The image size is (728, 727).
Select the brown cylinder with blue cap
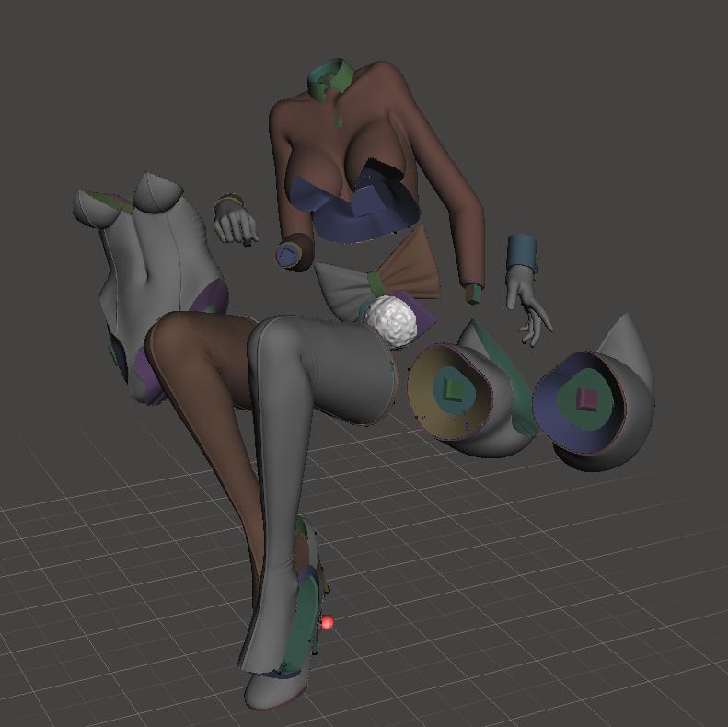click(x=294, y=253)
